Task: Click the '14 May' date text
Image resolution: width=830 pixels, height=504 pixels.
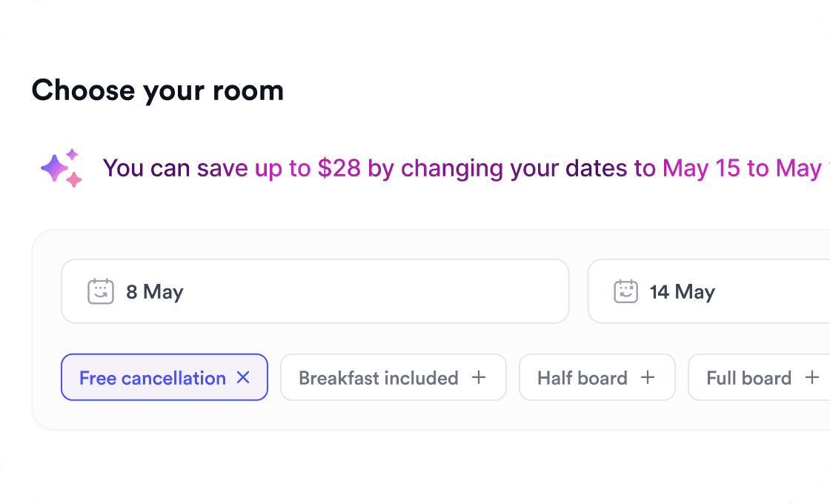Action: [x=682, y=291]
